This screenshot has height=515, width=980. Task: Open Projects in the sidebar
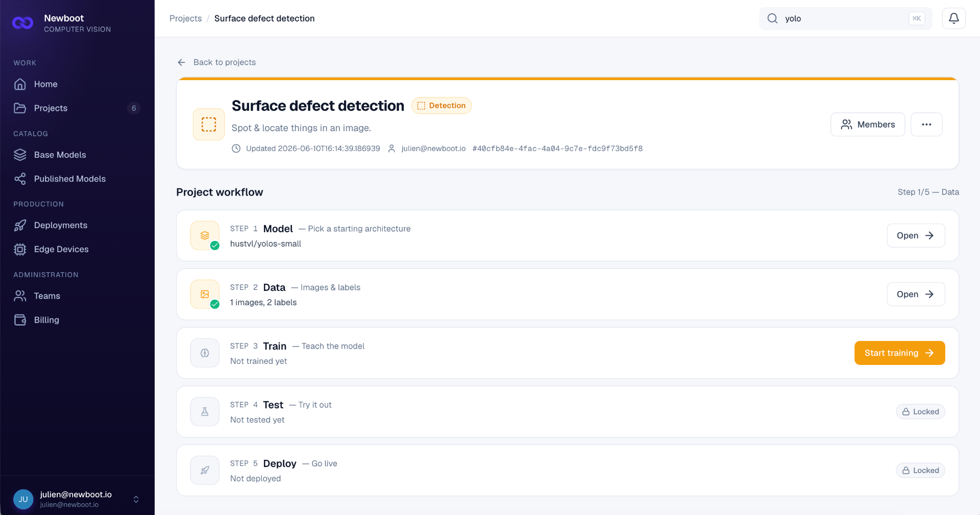point(77,108)
